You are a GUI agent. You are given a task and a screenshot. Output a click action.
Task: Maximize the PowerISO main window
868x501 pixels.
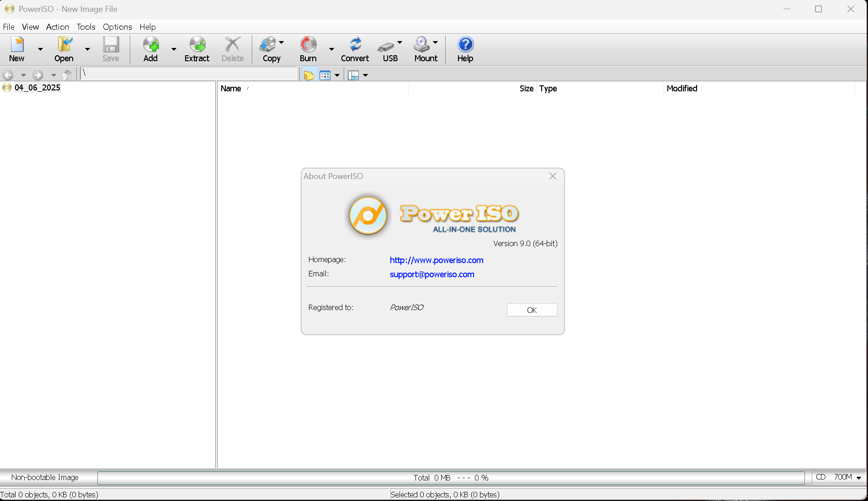click(x=818, y=9)
